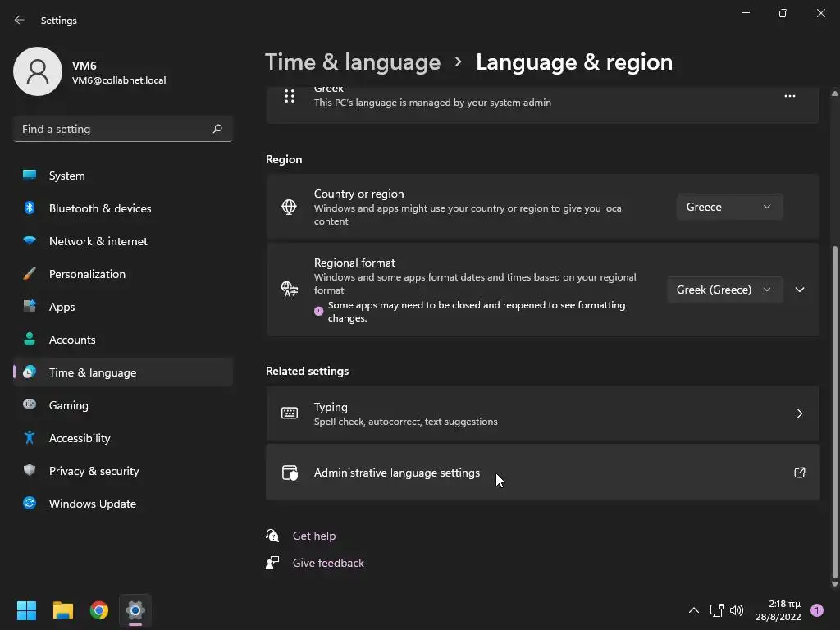
Task: Click the Network wifi icon in sidebar
Action: 30,240
